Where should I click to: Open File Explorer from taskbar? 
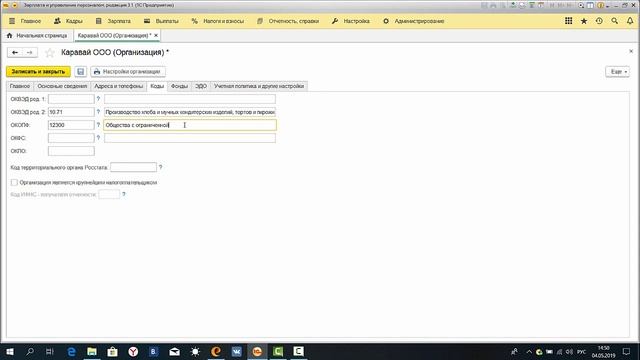pos(92,351)
